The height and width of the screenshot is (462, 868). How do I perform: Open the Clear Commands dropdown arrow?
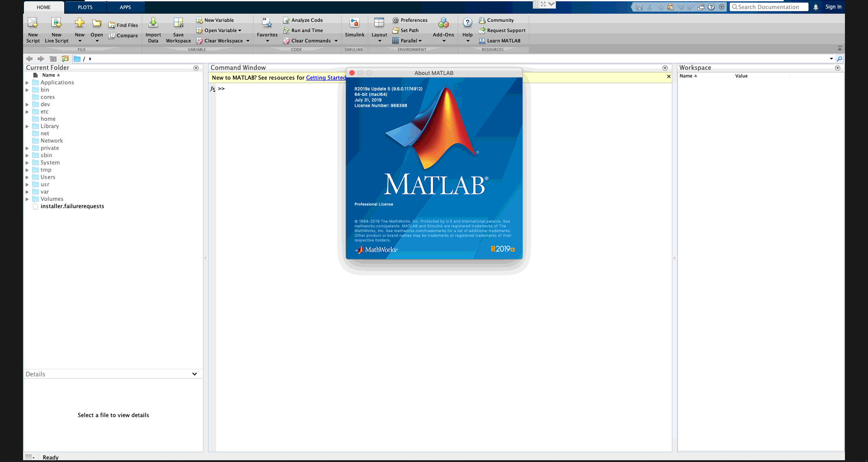pos(336,41)
